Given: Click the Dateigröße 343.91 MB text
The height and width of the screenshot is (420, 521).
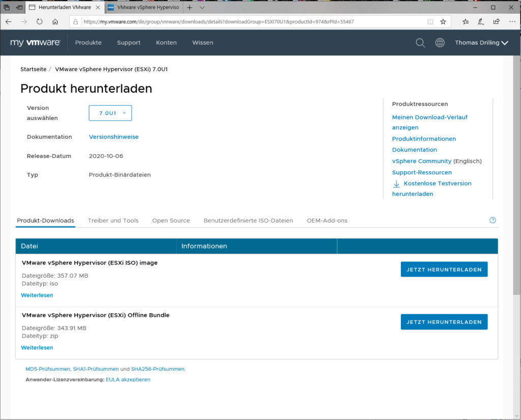Looking at the screenshot, I should tap(54, 328).
